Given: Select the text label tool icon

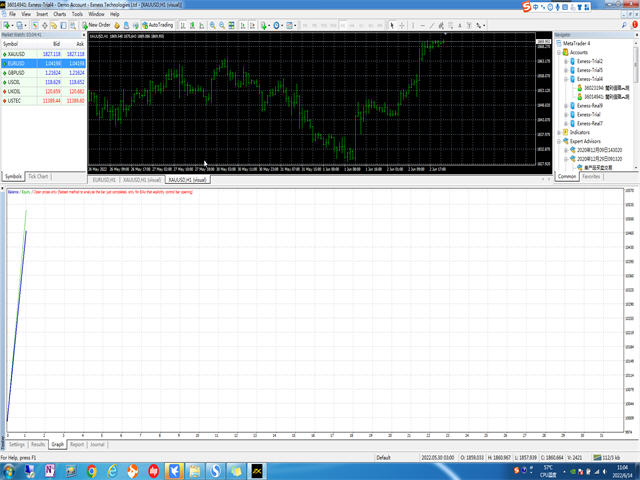Looking at the screenshot, I should coord(469,25).
